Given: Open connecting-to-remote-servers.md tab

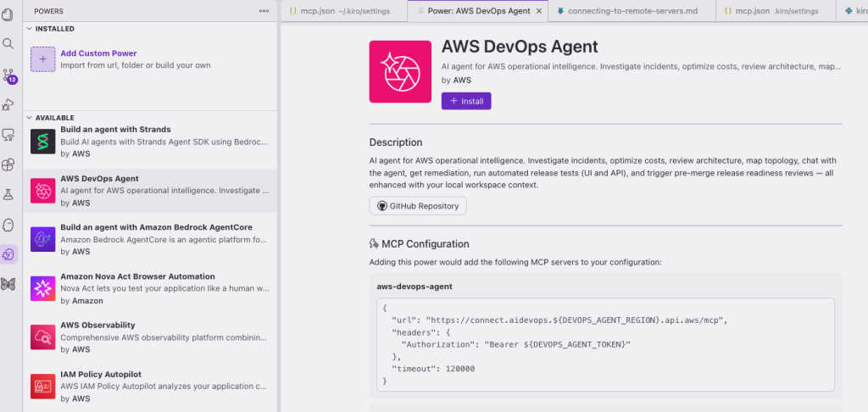Looking at the screenshot, I should (632, 11).
